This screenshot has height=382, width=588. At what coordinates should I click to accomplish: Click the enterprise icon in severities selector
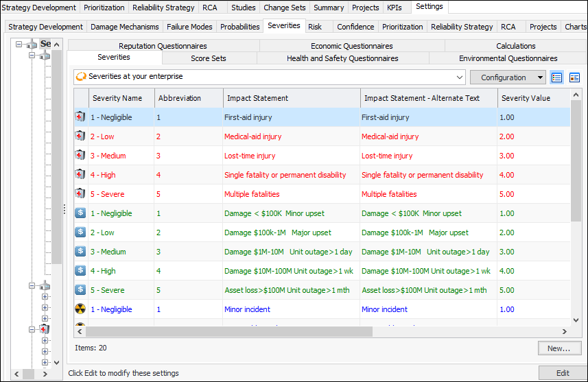81,77
